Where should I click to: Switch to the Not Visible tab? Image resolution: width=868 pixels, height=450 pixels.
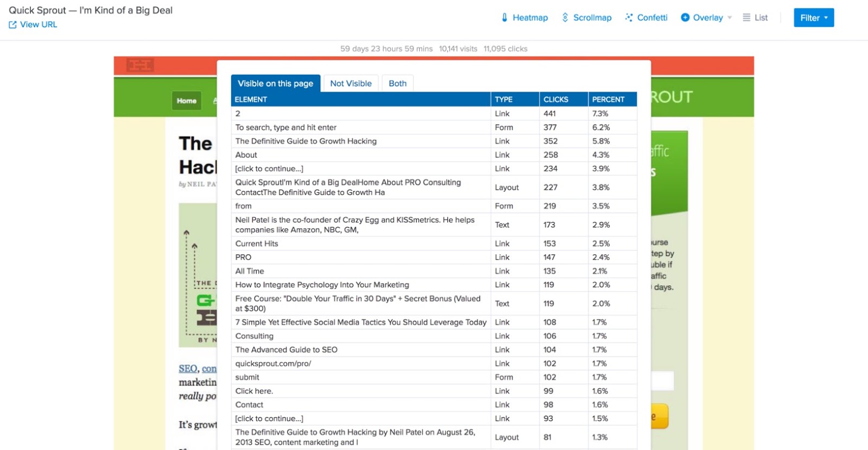(x=350, y=83)
